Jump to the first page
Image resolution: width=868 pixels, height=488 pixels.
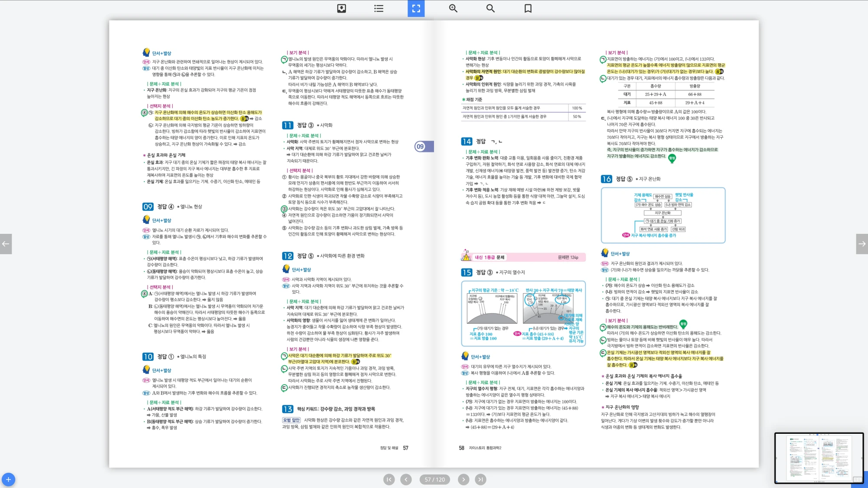pos(389,479)
